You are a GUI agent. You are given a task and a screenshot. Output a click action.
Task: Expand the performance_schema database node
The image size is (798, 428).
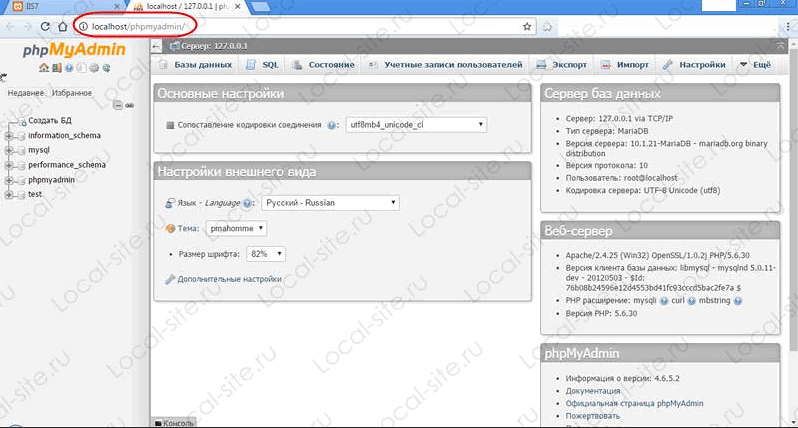pos(8,165)
